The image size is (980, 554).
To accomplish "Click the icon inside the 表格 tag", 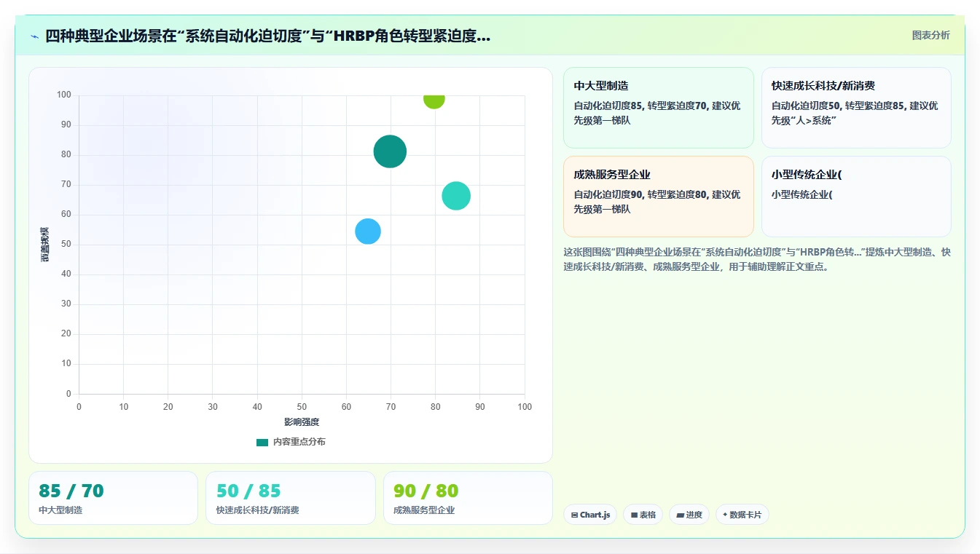I will (x=634, y=515).
